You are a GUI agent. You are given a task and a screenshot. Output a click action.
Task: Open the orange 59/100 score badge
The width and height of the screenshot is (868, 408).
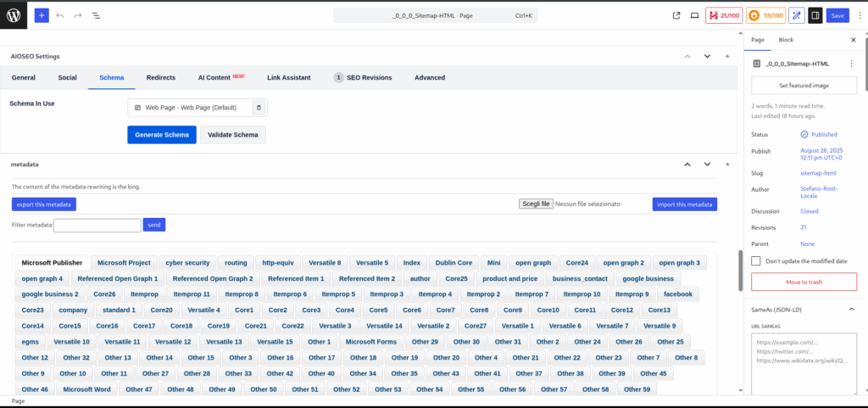[x=765, y=15]
